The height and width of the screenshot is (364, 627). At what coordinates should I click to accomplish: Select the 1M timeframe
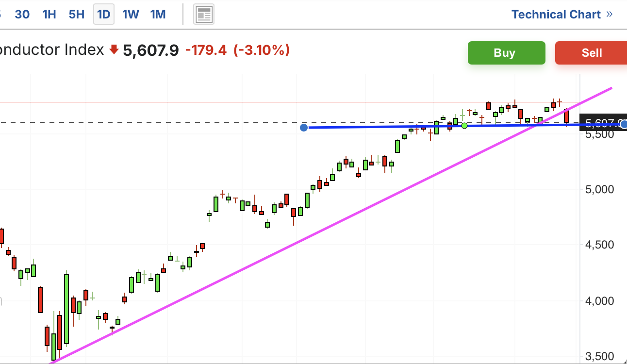coord(158,15)
